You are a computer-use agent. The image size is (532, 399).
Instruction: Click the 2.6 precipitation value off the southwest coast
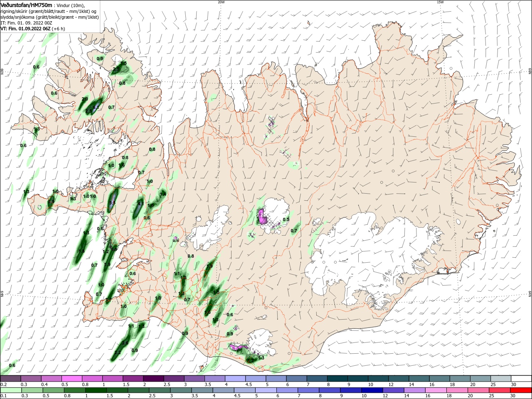(x=125, y=343)
